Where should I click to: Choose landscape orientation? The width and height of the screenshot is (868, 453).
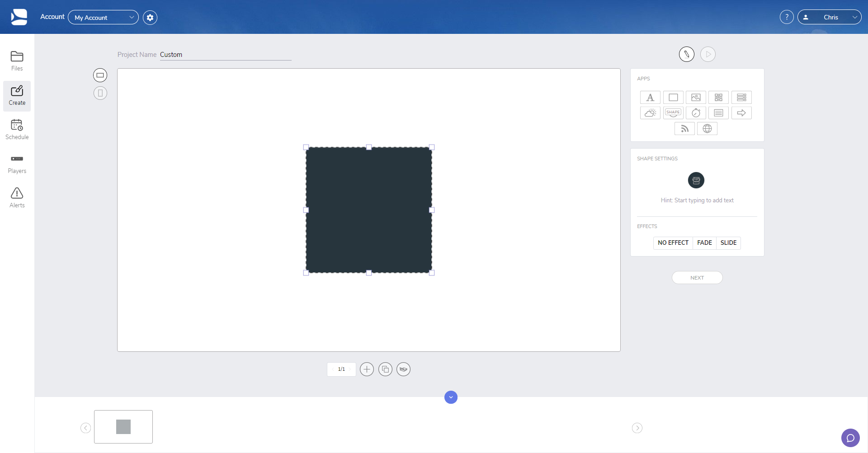[x=100, y=75]
